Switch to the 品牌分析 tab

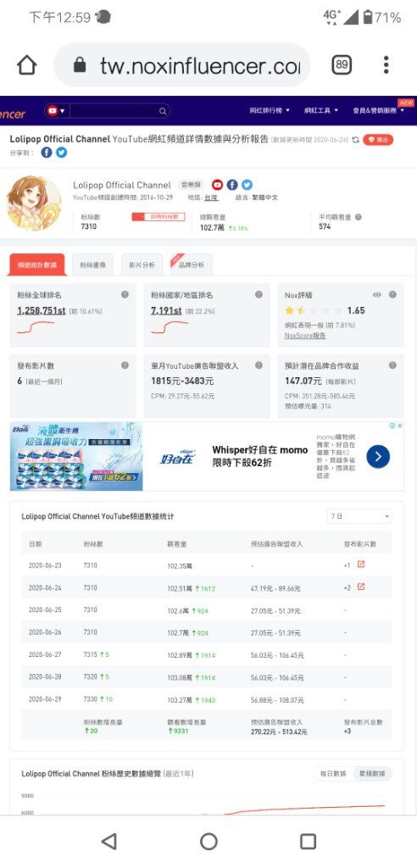click(x=191, y=265)
